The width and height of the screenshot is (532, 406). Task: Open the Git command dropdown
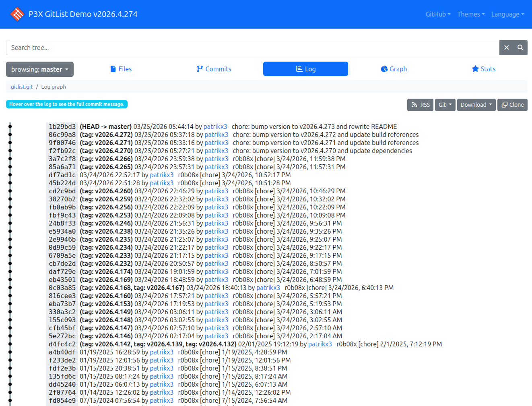445,105
